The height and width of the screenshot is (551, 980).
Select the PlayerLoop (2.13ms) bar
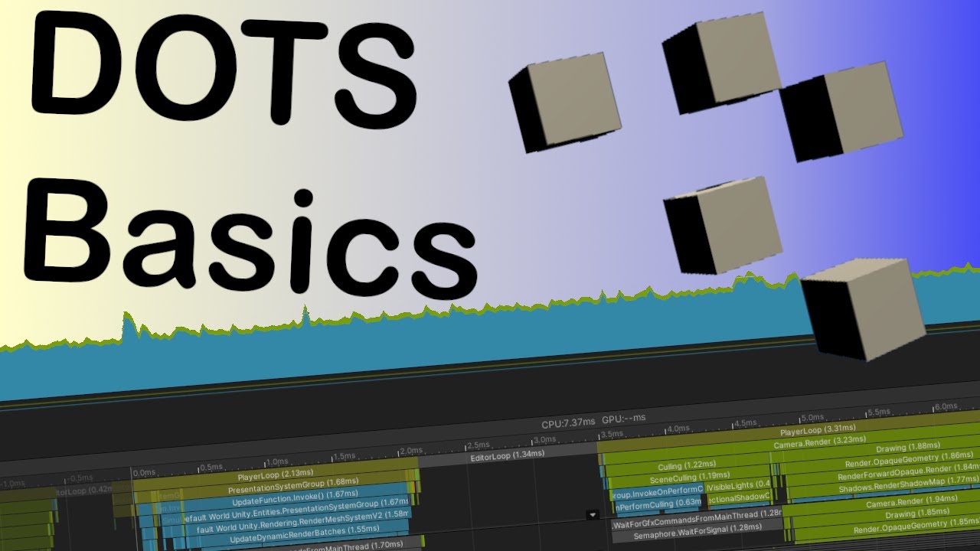click(276, 476)
